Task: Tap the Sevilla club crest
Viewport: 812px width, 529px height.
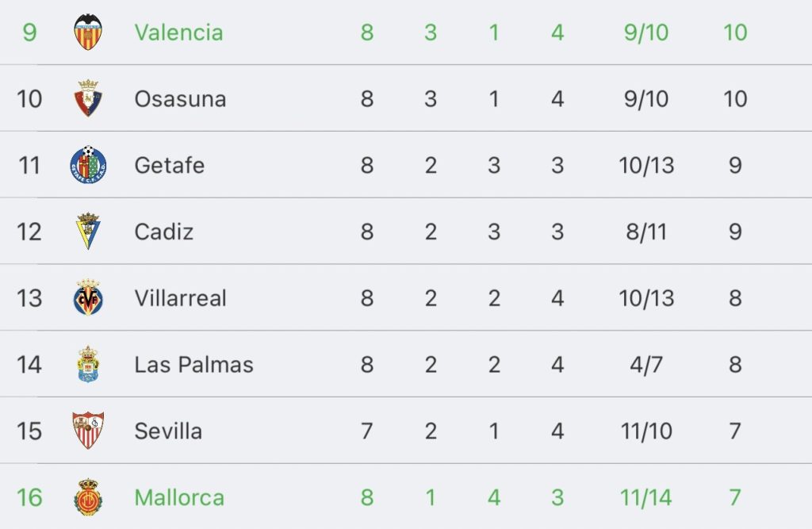Action: point(88,430)
